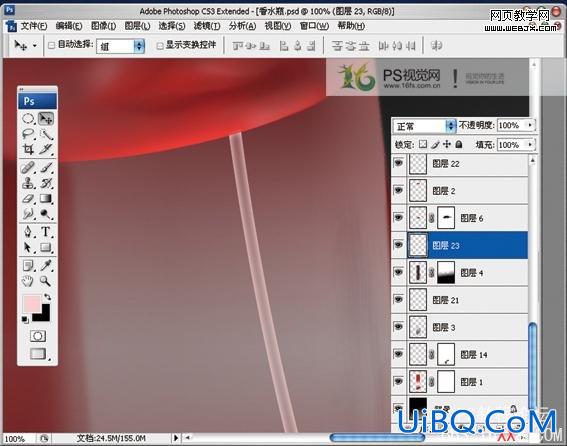The width and height of the screenshot is (567, 446).
Task: Select the Hand tool
Action: click(28, 281)
